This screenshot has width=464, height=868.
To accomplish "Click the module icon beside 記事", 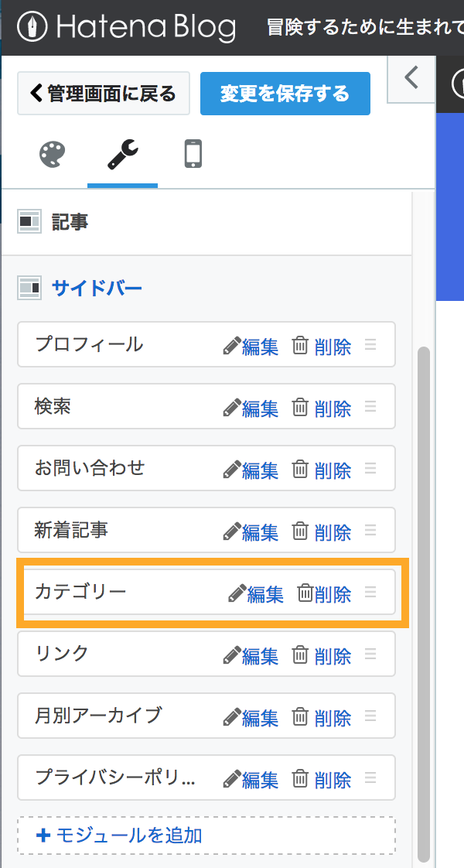I will (29, 219).
